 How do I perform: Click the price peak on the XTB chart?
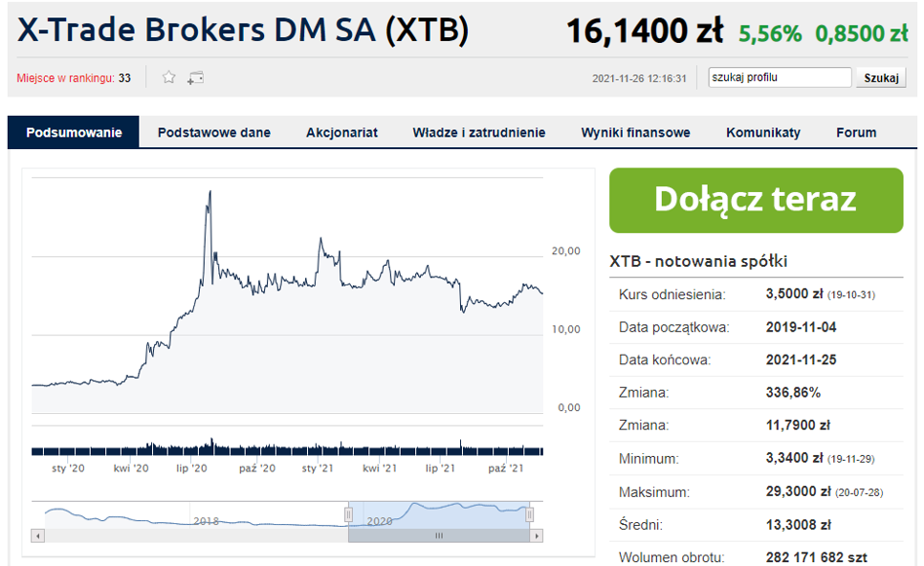coord(210,192)
